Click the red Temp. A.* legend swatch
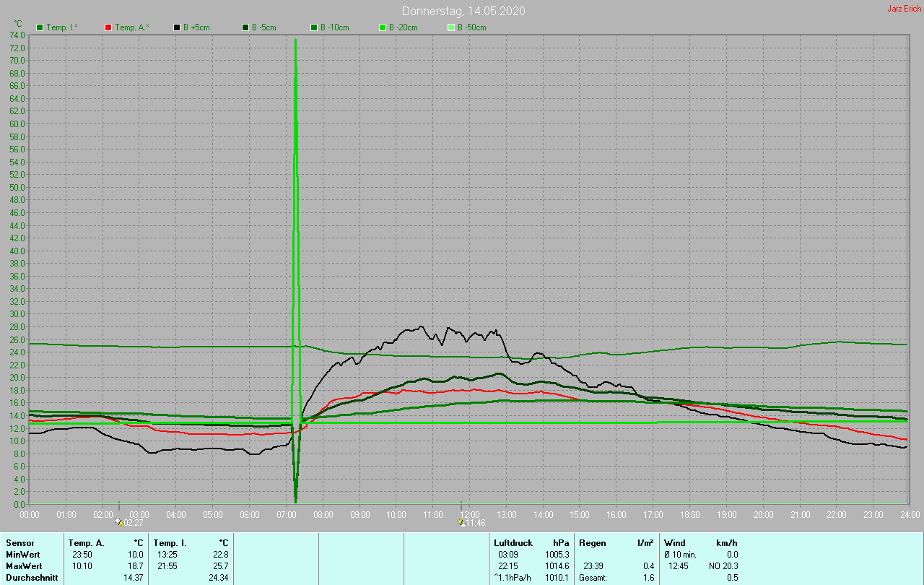924x585 pixels. coord(108,27)
